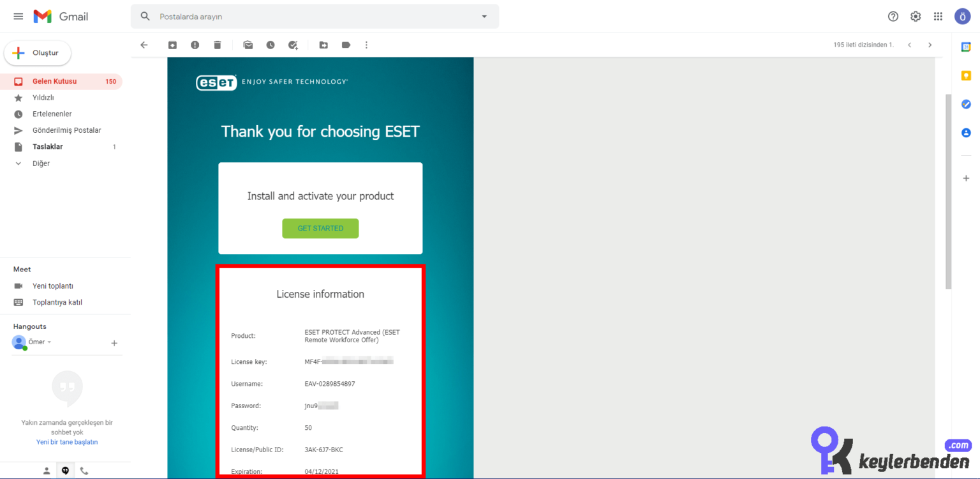Click the Postalarda arayın search field
Viewport: 980px width, 479px height.
point(313,17)
